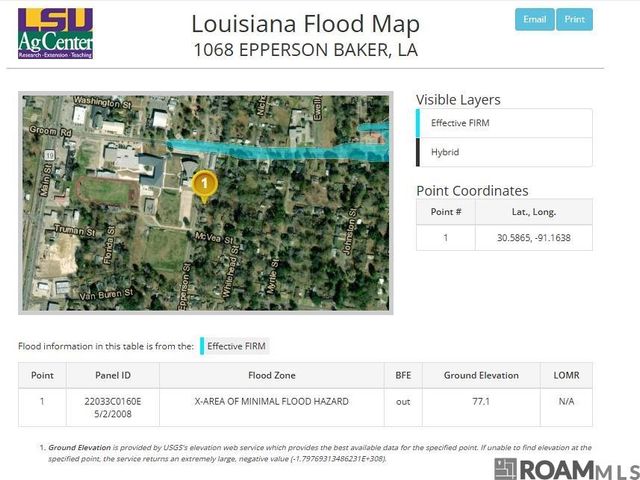Viewport: 640px width, 480px height.
Task: Click the Ground Elevation footnote text
Action: click(320, 453)
